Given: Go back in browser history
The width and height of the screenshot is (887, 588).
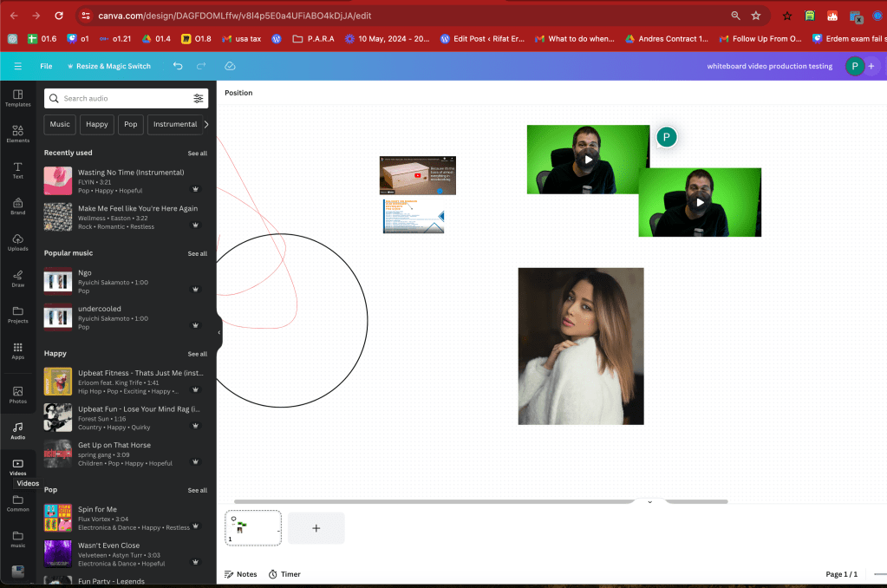Looking at the screenshot, I should (14, 16).
